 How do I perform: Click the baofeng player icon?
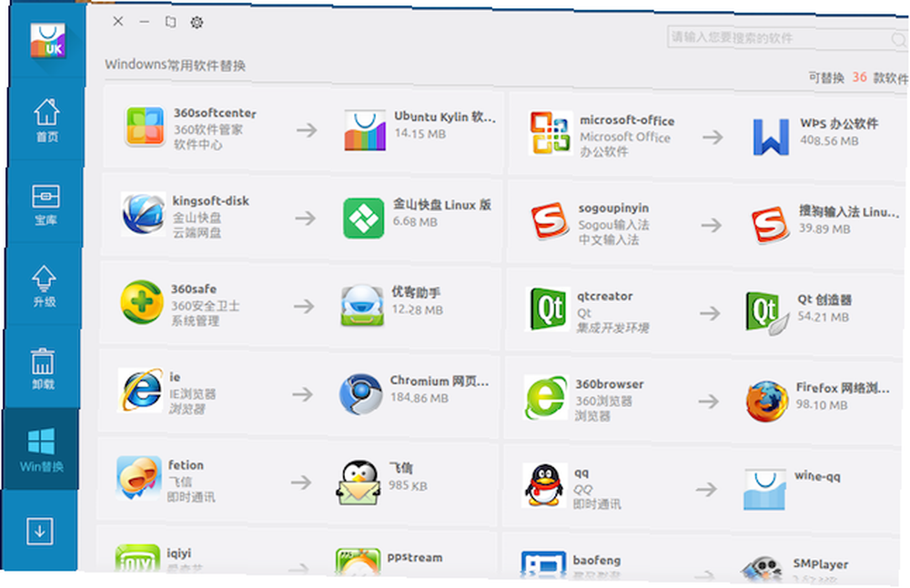[543, 564]
